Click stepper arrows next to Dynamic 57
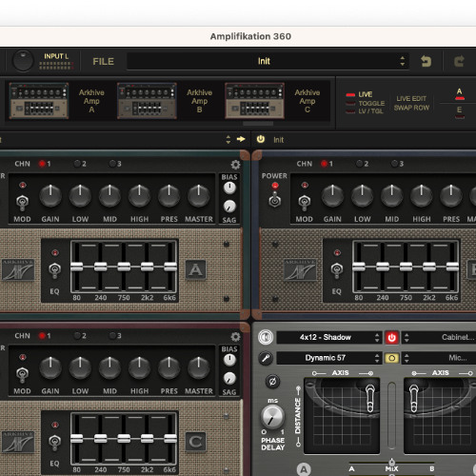Image resolution: width=476 pixels, height=476 pixels. [x=377, y=358]
